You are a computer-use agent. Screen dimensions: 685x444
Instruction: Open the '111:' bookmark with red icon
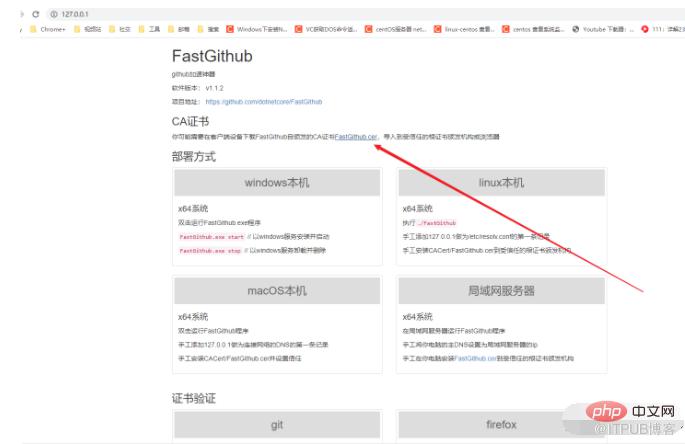663,29
